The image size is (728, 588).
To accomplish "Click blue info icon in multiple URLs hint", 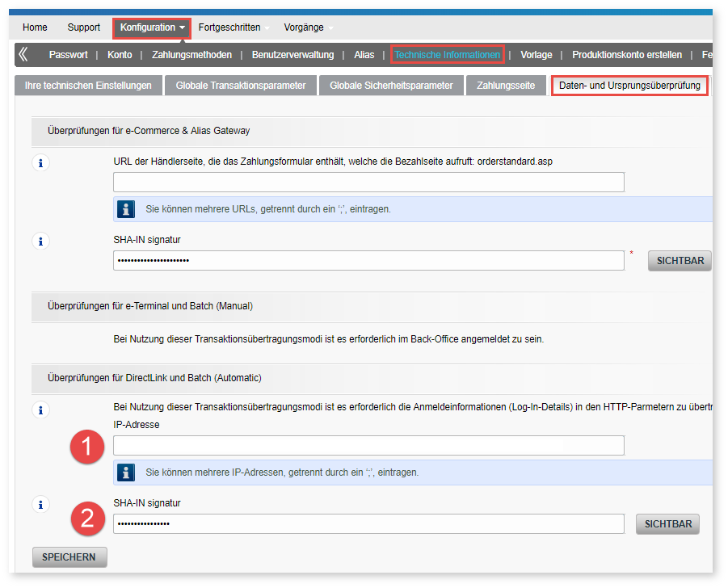I will pyautogui.click(x=126, y=208).
